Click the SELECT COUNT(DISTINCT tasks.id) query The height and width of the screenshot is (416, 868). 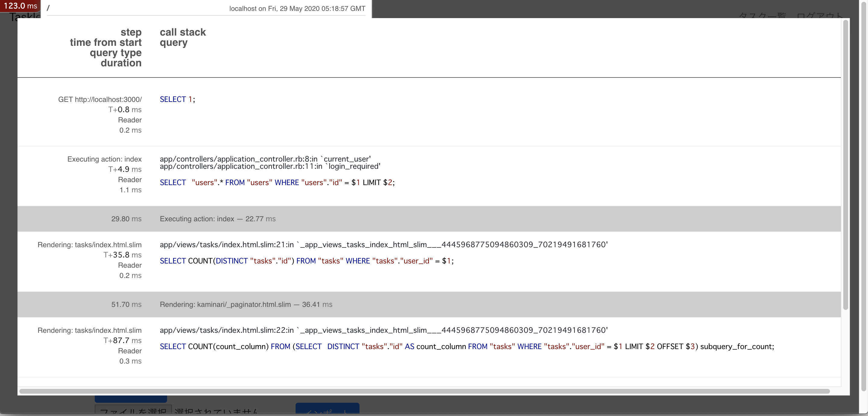coord(307,261)
